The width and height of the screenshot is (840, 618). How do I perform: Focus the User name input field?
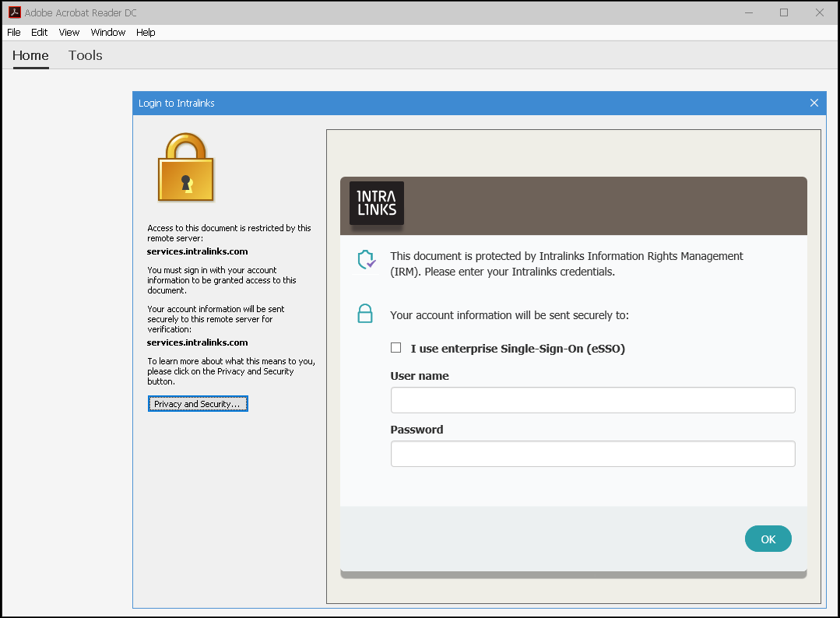click(x=592, y=400)
